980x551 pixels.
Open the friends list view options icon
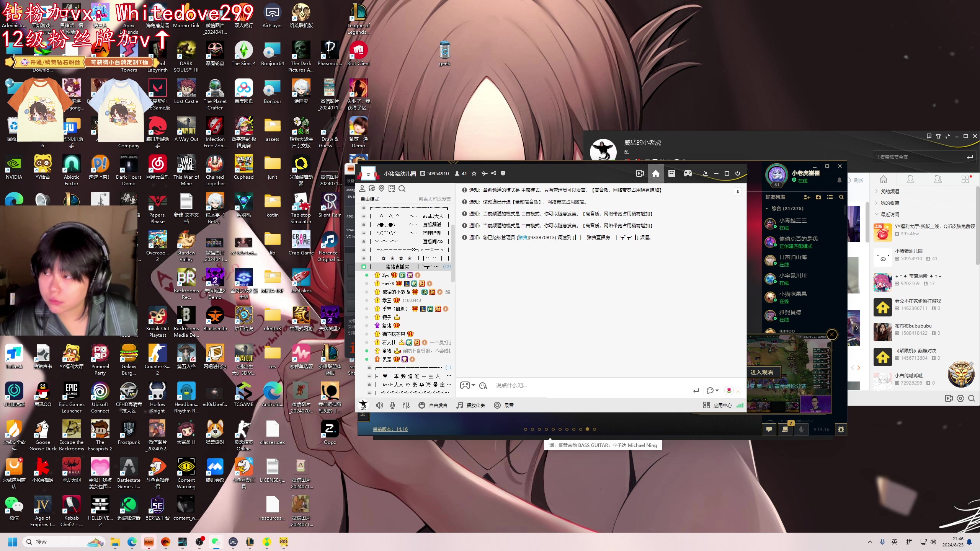(x=830, y=197)
